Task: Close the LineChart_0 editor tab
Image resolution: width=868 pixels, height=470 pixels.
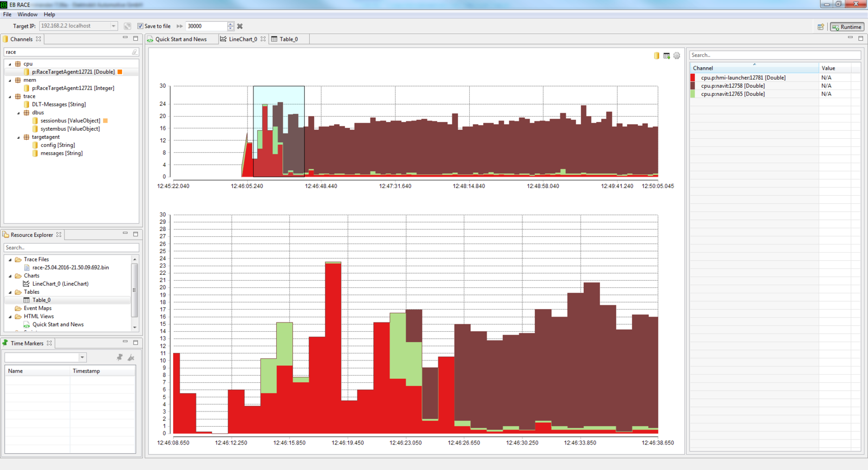Action: 263,39
